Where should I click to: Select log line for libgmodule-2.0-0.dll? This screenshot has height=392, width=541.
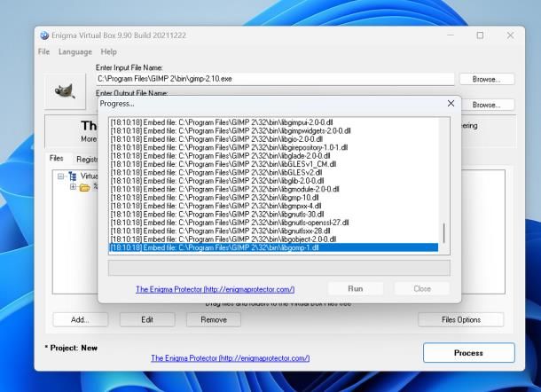point(273,189)
